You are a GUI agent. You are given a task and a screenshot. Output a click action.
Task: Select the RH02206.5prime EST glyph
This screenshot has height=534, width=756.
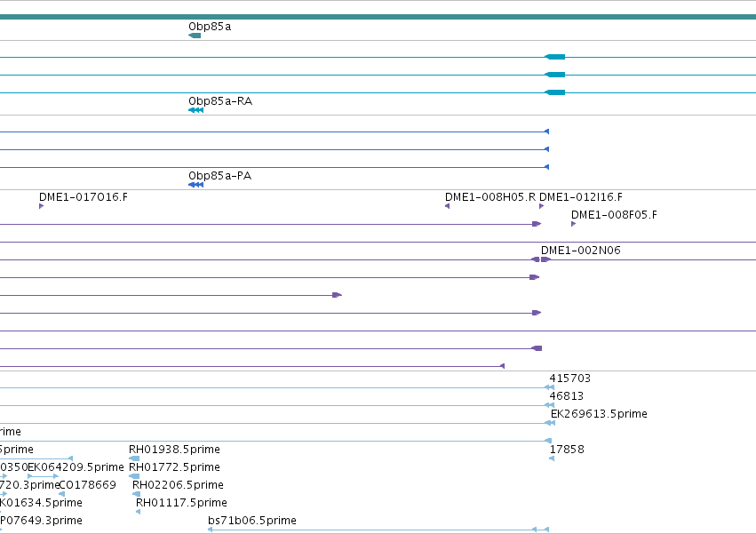[x=136, y=494]
